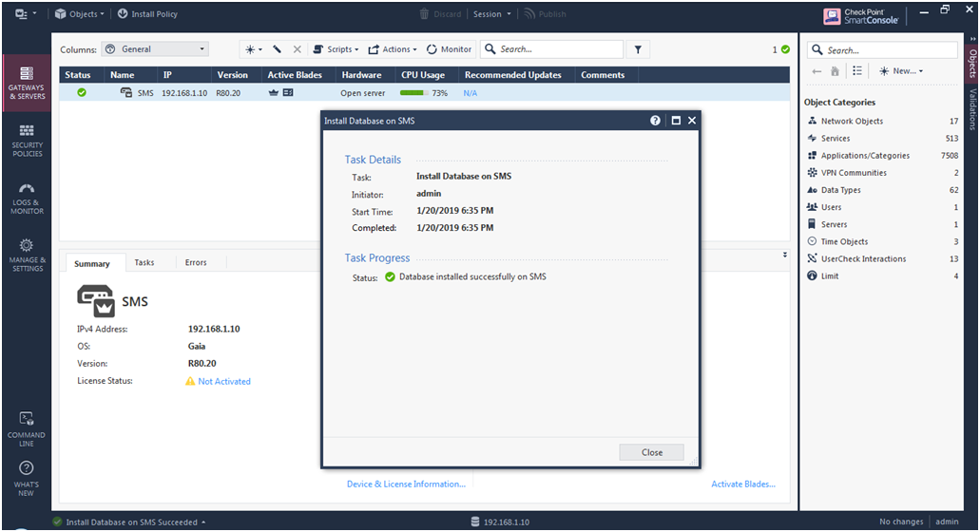The image size is (980, 532).
Task: Click the management blade crown icon
Action: pyautogui.click(x=273, y=92)
